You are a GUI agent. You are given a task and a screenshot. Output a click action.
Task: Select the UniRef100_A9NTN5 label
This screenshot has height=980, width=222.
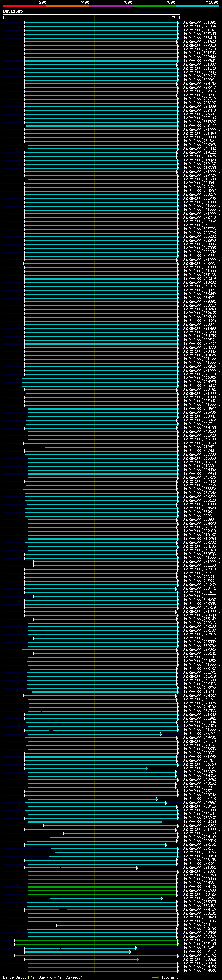(199, 84)
